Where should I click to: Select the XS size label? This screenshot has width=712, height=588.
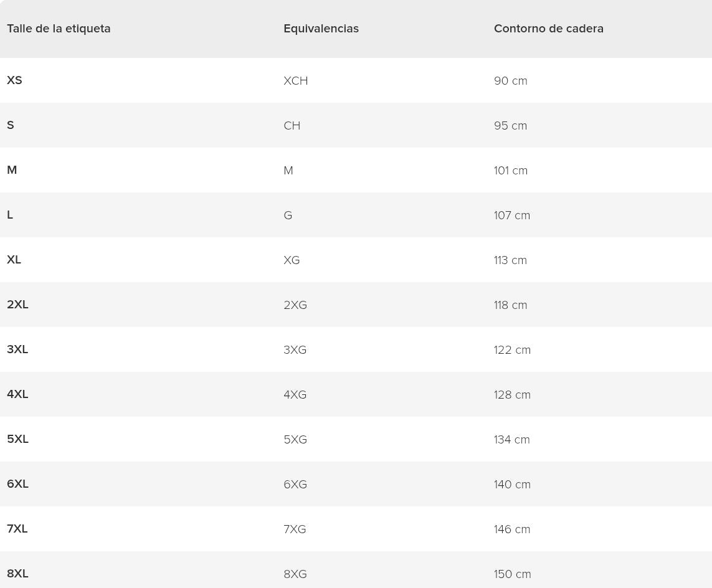14,80
